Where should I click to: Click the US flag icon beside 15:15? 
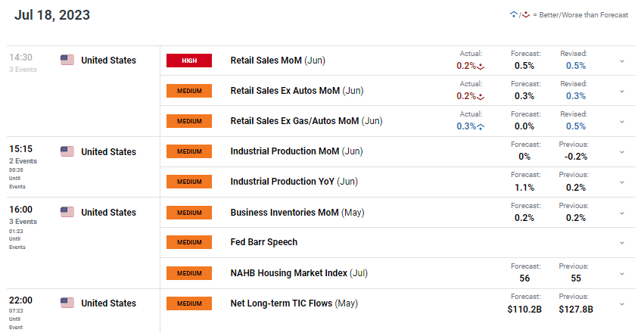tap(67, 151)
